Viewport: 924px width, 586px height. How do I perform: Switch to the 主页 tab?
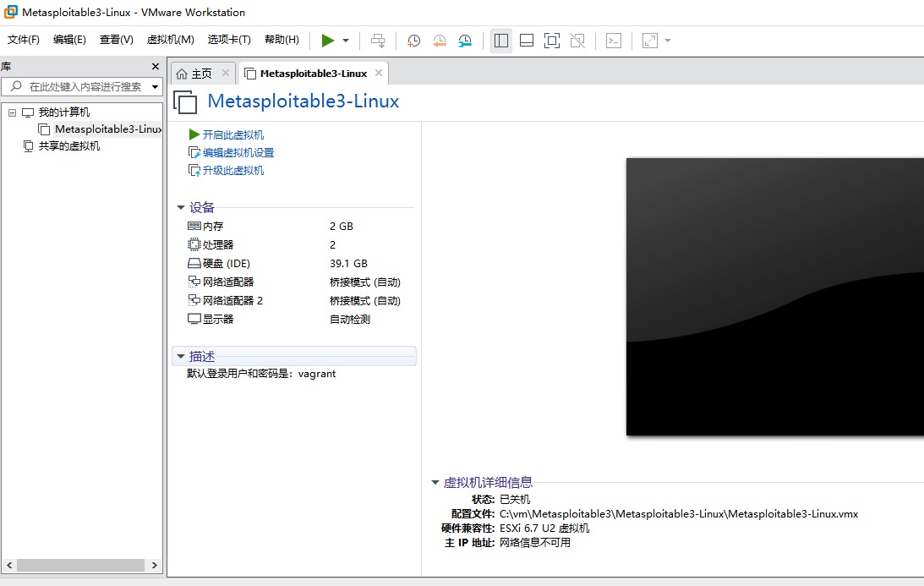[x=194, y=74]
